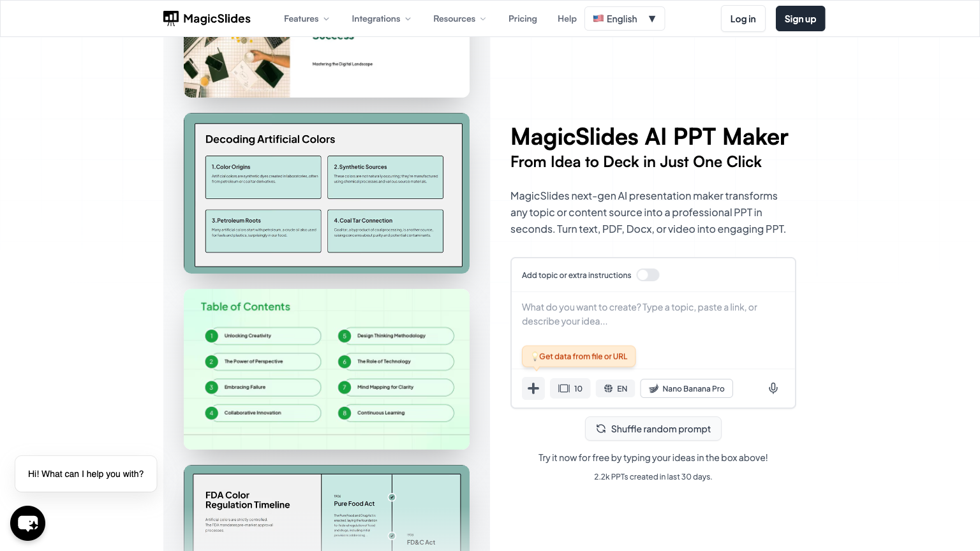Open the FDA Color Regulation Timeline thumbnail
This screenshot has width=980, height=551.
(x=327, y=508)
